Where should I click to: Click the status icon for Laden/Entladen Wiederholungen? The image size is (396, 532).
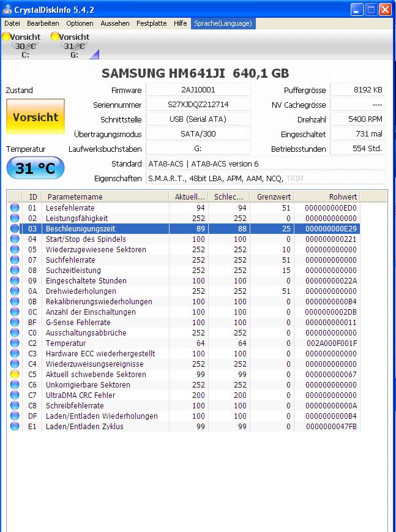point(15,416)
